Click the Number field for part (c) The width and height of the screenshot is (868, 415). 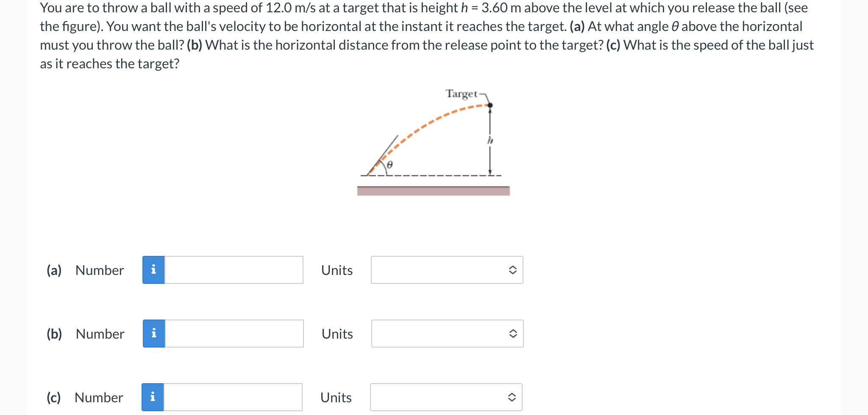pos(233,397)
